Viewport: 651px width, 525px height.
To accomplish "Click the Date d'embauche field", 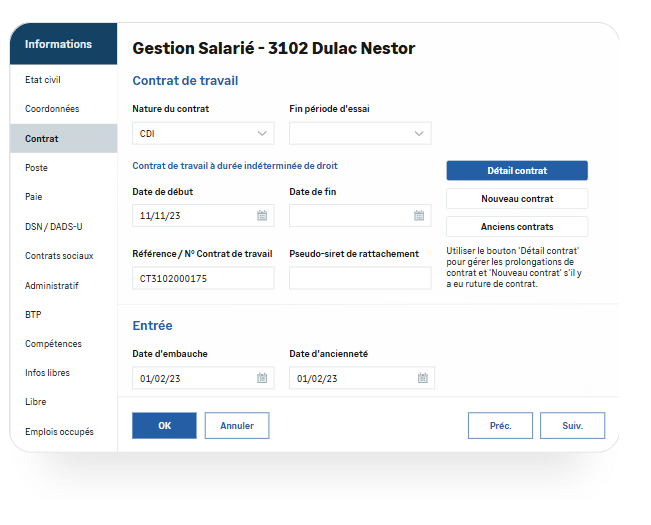I will pyautogui.click(x=203, y=378).
